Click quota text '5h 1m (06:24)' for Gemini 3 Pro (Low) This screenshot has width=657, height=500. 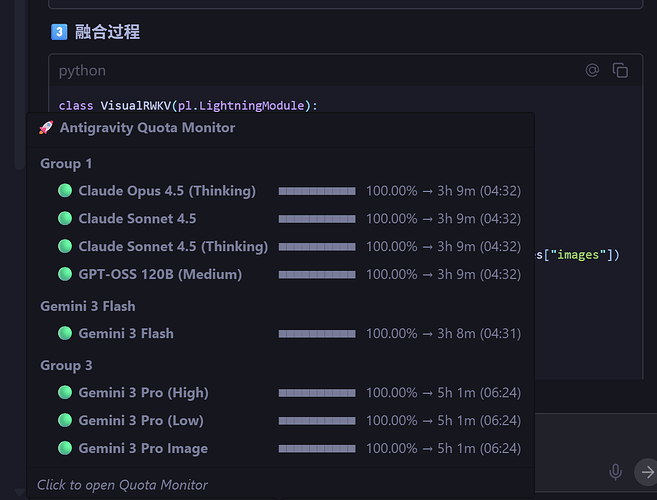click(x=479, y=420)
